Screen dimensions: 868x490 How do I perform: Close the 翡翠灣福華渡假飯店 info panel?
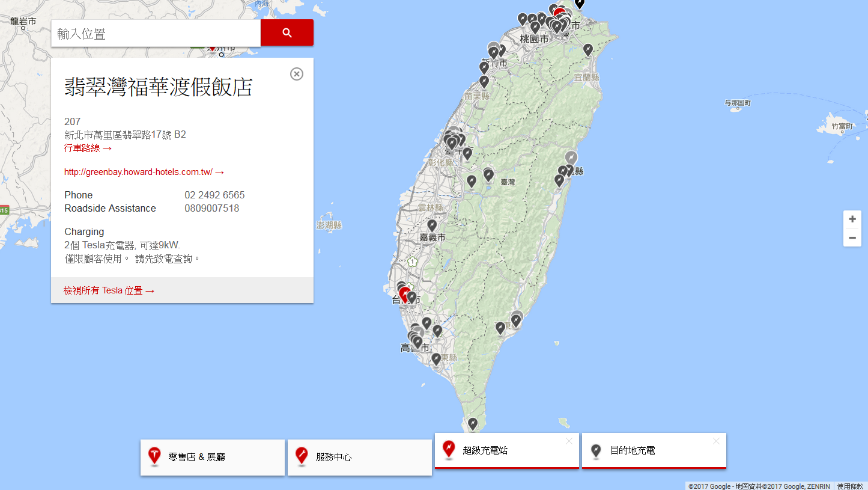297,74
